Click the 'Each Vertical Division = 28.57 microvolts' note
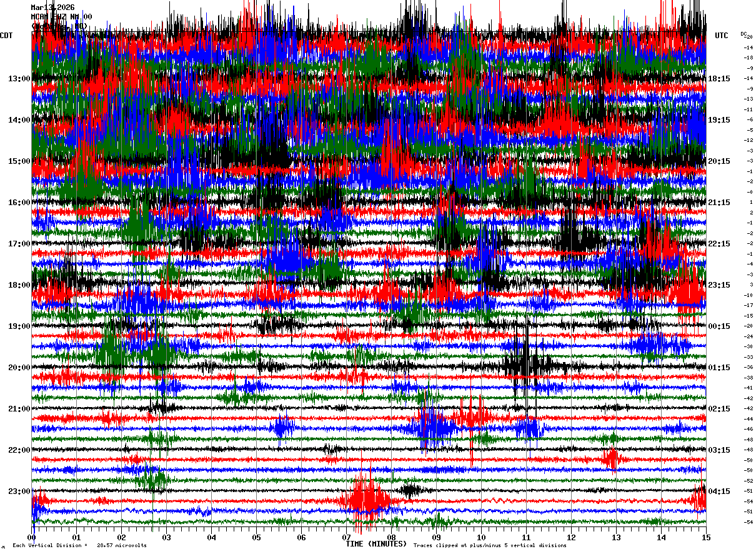756x554 pixels. [79, 546]
